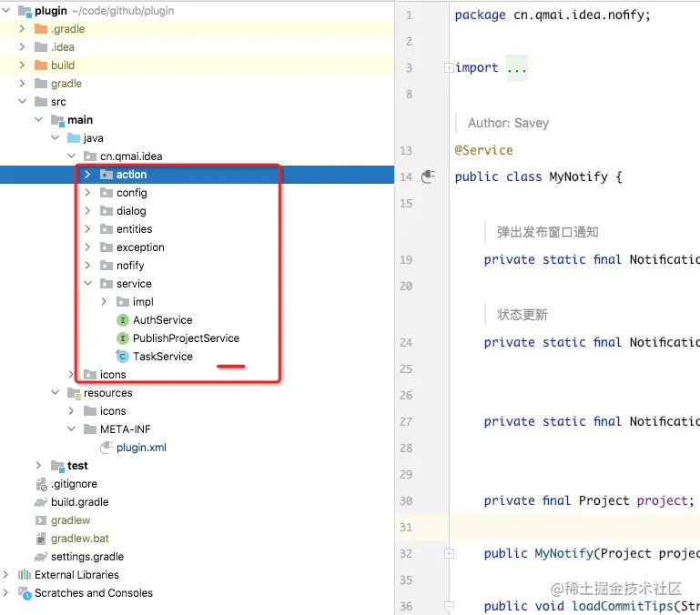Select PublishProjectService interface icon
The width and height of the screenshot is (700, 615).
(122, 338)
